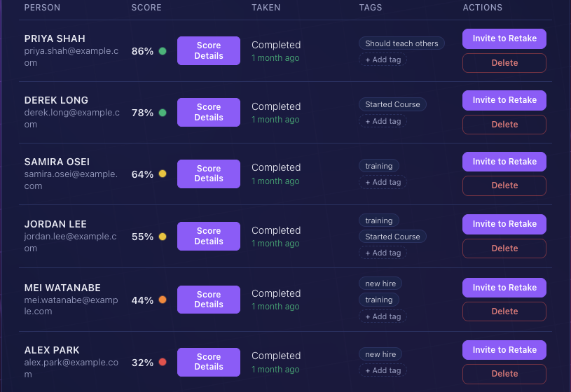Invite Alex Park to retake
The width and height of the screenshot is (571, 392).
(504, 350)
